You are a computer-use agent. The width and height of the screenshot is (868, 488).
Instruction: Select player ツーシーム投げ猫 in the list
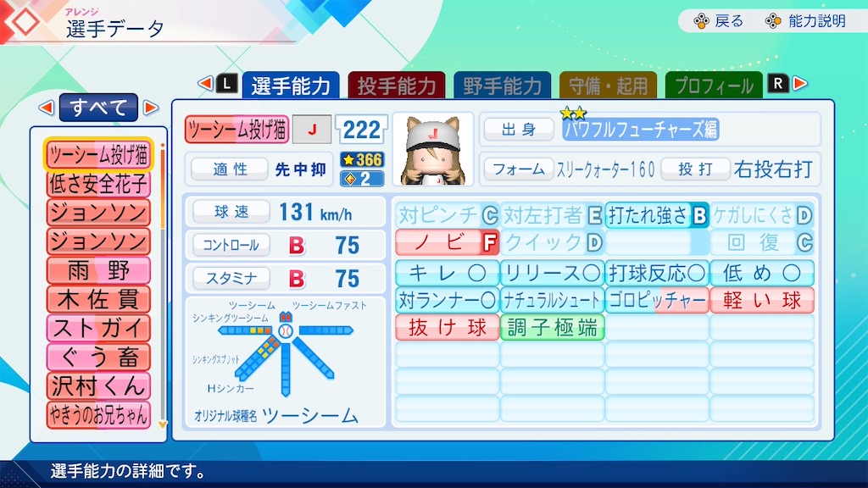pyautogui.click(x=98, y=155)
